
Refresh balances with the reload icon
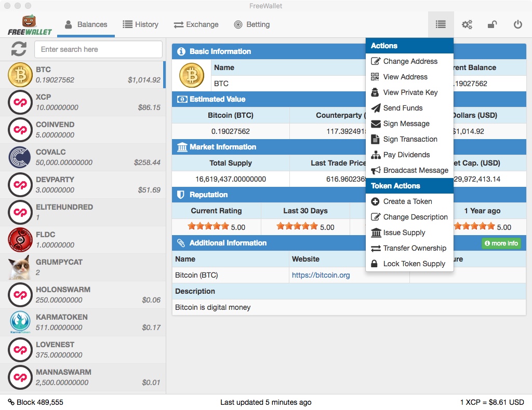[19, 49]
